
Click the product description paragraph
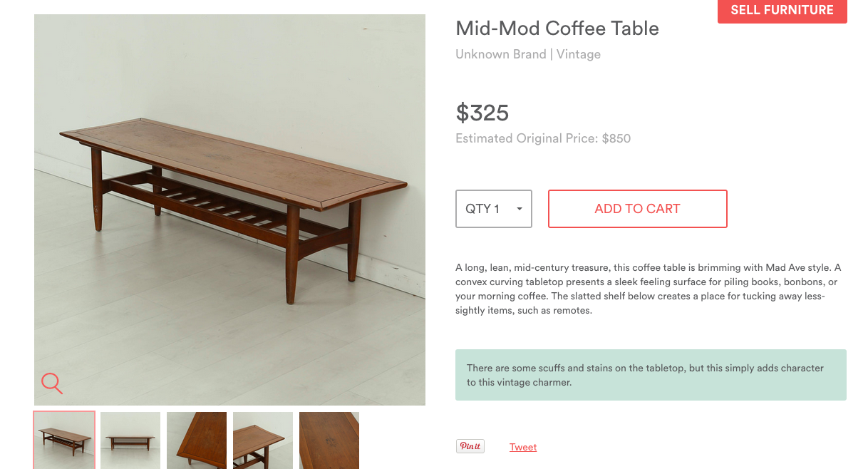click(649, 289)
